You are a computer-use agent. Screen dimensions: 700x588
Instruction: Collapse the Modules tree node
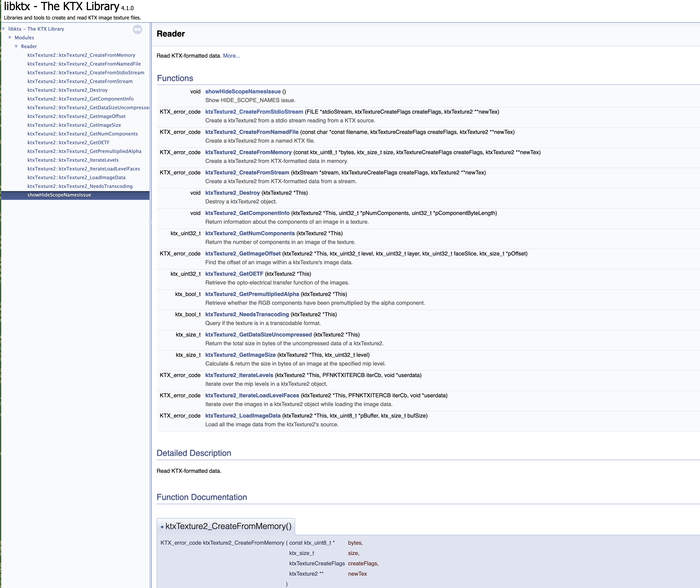[x=10, y=38]
